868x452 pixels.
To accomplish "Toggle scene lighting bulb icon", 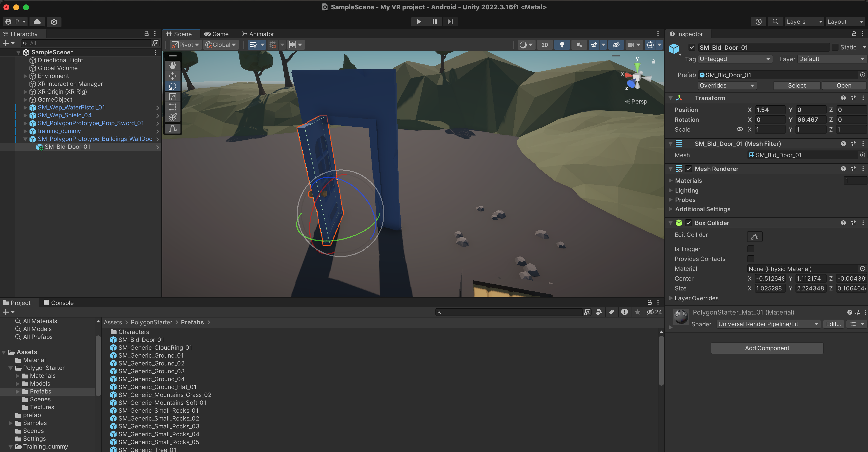I will click(x=562, y=45).
